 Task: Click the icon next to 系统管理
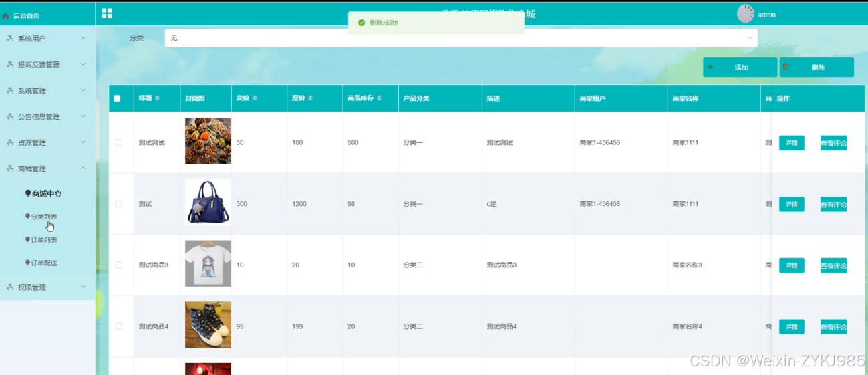click(10, 91)
